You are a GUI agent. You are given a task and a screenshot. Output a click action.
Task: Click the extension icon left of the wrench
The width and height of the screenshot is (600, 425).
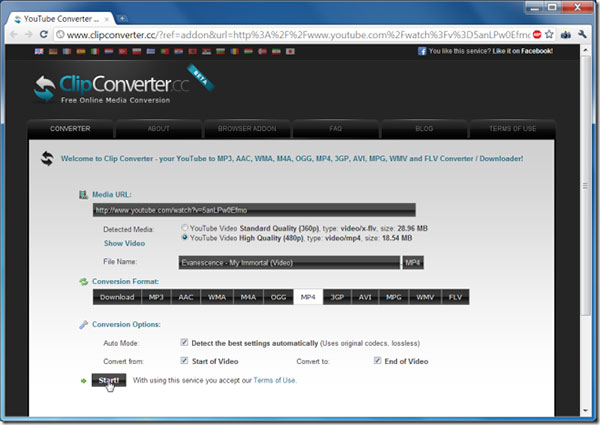566,34
